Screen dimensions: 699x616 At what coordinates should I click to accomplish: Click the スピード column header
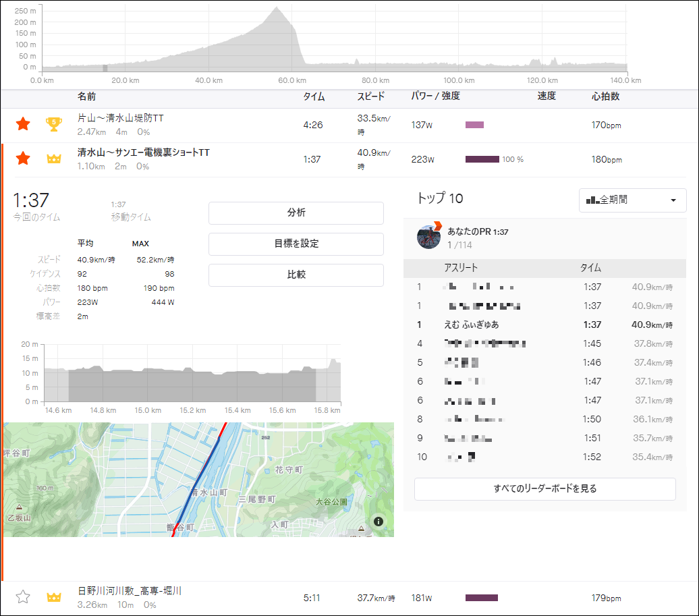point(371,96)
